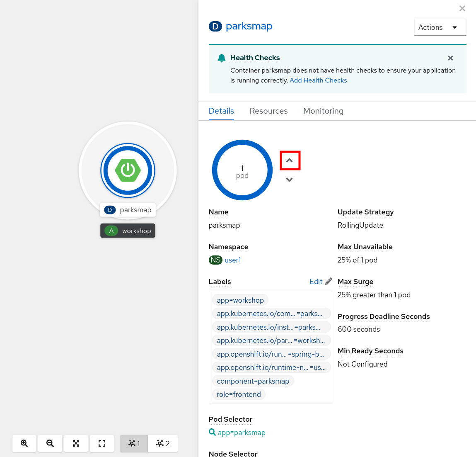Close the parksmap side panel
The height and width of the screenshot is (457, 476).
click(462, 8)
